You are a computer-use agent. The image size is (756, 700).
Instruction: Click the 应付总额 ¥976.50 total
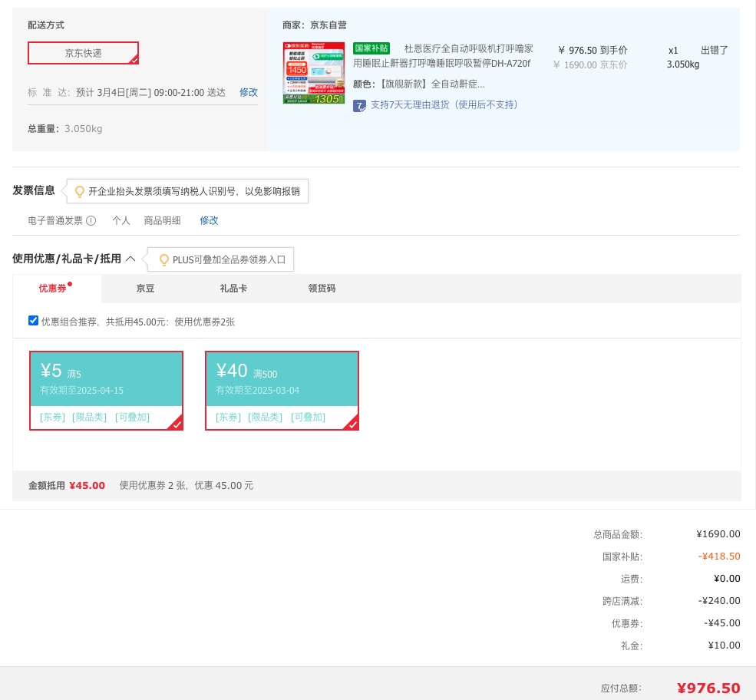708,688
